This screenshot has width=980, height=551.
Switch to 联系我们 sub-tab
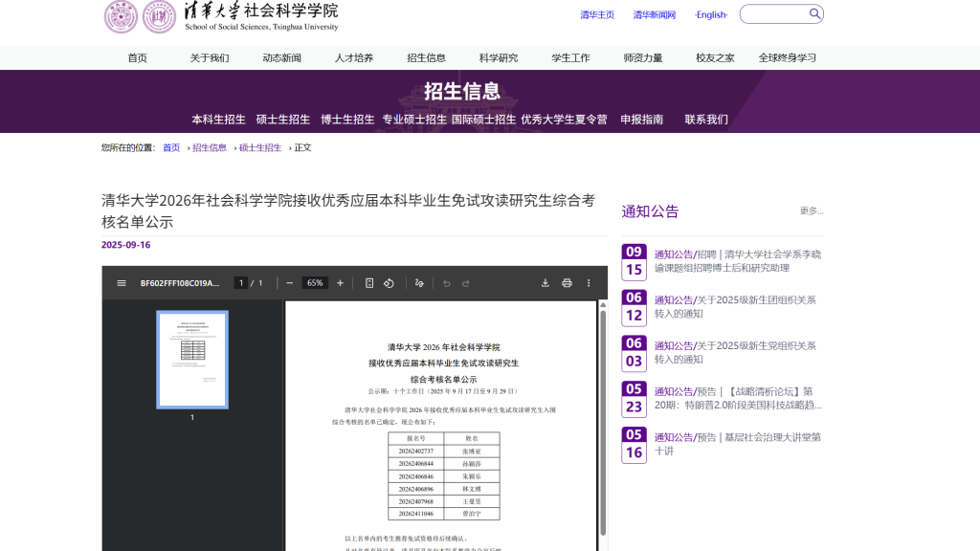pyautogui.click(x=706, y=120)
